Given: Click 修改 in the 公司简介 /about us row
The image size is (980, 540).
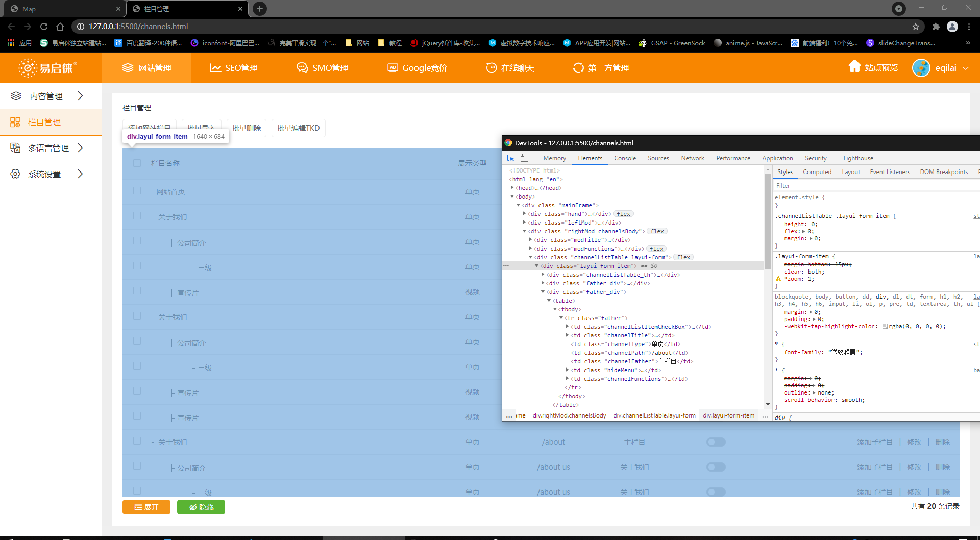Looking at the screenshot, I should (x=914, y=467).
